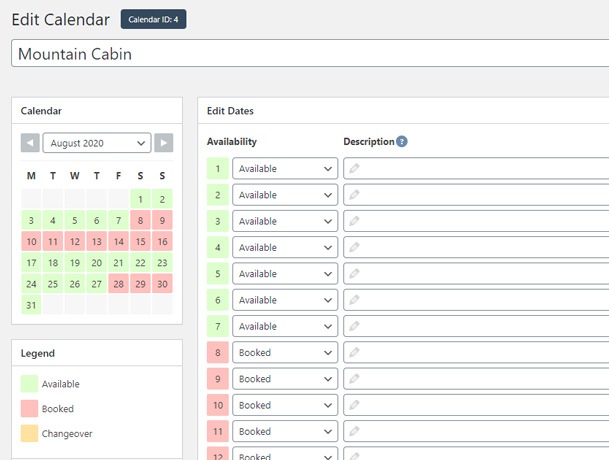Open the August 2020 month dropdown

pos(97,143)
